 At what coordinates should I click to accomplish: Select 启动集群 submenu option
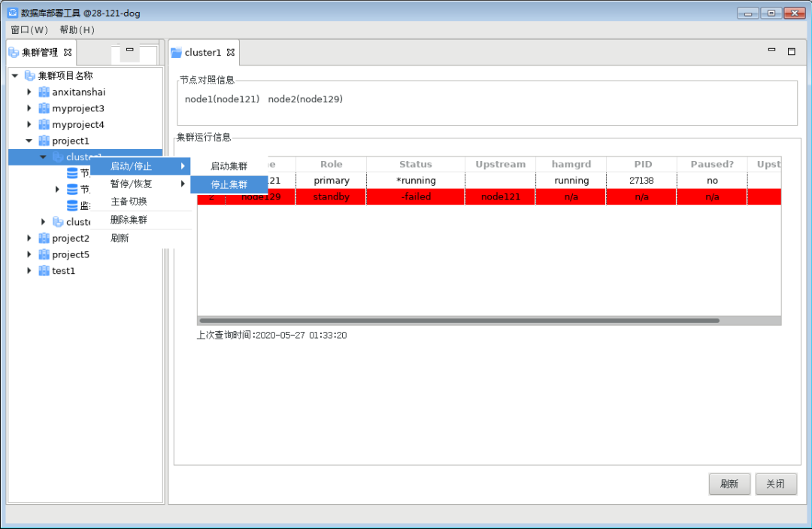coord(229,166)
